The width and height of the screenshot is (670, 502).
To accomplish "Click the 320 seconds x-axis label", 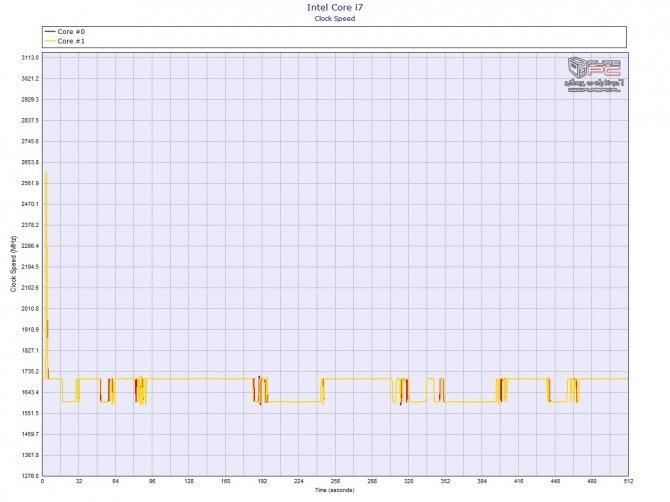I will coord(408,481).
